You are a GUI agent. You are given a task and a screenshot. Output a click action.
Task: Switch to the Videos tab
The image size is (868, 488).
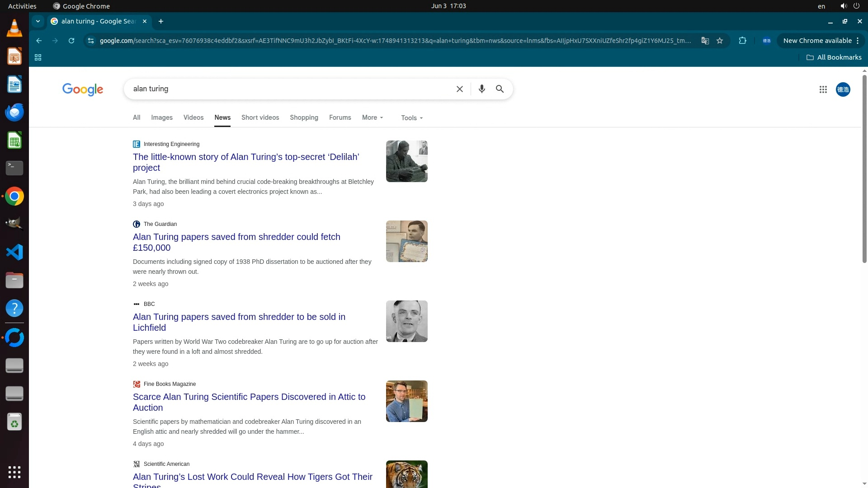click(x=193, y=117)
